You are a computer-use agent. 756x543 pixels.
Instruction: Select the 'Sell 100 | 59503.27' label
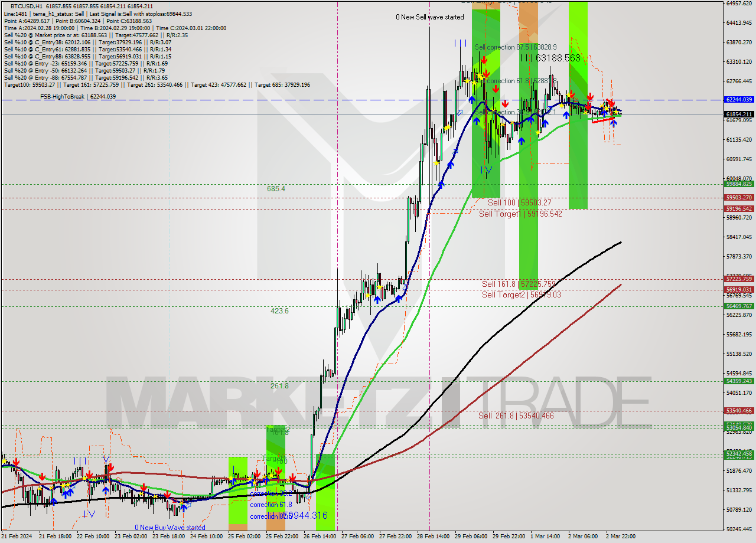coord(520,202)
